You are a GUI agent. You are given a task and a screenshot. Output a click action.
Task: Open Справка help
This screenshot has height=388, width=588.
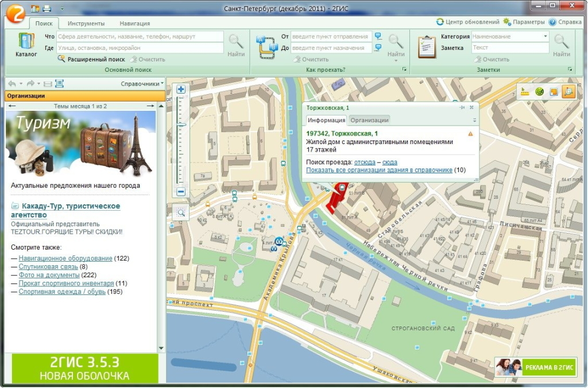pyautogui.click(x=565, y=22)
